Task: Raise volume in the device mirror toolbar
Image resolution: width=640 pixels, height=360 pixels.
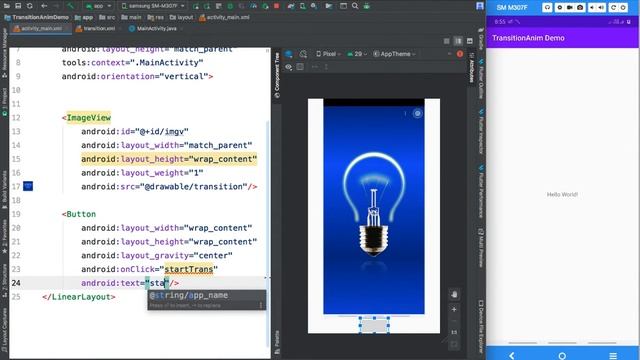Action: [x=602, y=7]
